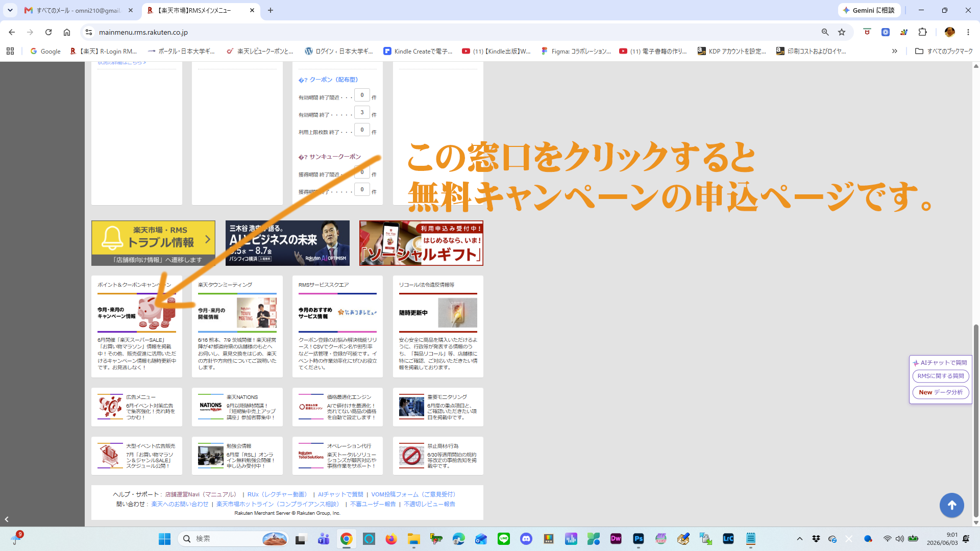
Task: Click the address bar URL field
Action: click(x=449, y=32)
